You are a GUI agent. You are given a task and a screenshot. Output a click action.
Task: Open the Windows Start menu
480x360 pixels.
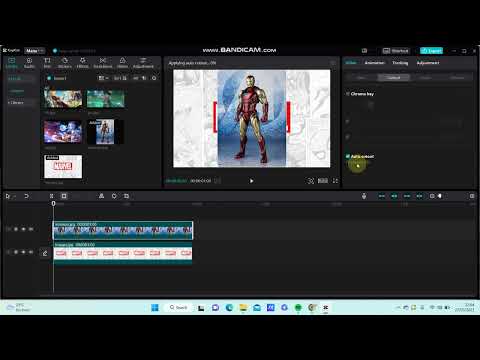[x=155, y=307]
